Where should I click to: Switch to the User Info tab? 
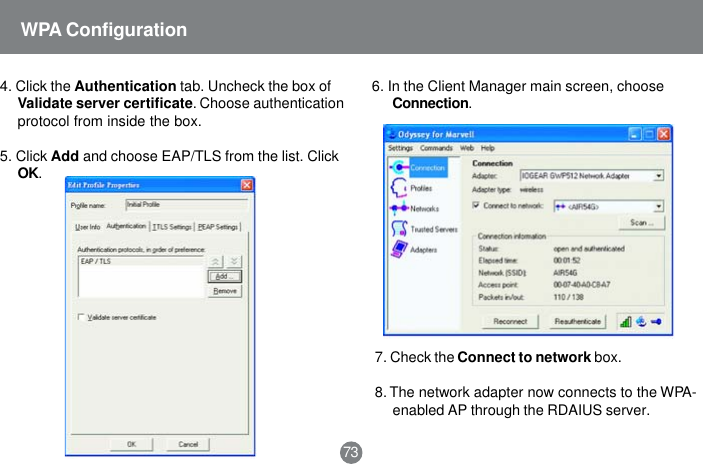coord(87,227)
